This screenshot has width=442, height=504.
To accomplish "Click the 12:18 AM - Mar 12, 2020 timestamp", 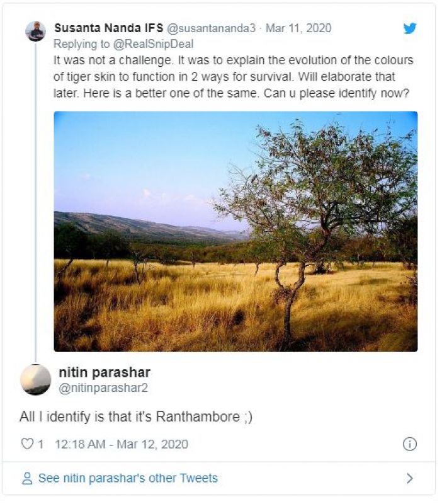I will (x=122, y=444).
